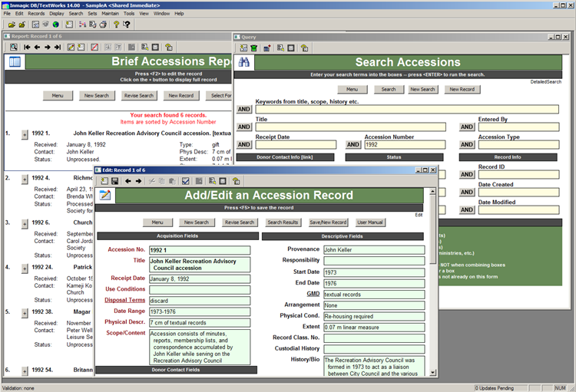Toggle the AND operator beside Entered By
This screenshot has height=392, width=576.
(x=467, y=127)
